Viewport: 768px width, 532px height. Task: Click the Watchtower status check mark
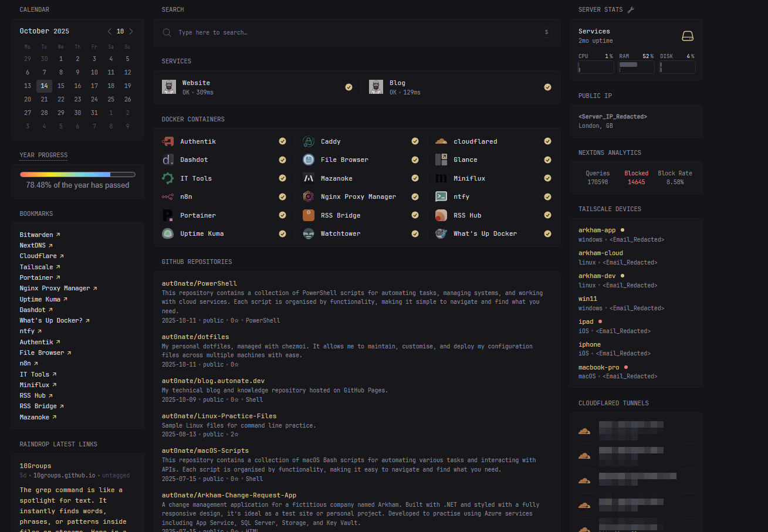(x=415, y=233)
